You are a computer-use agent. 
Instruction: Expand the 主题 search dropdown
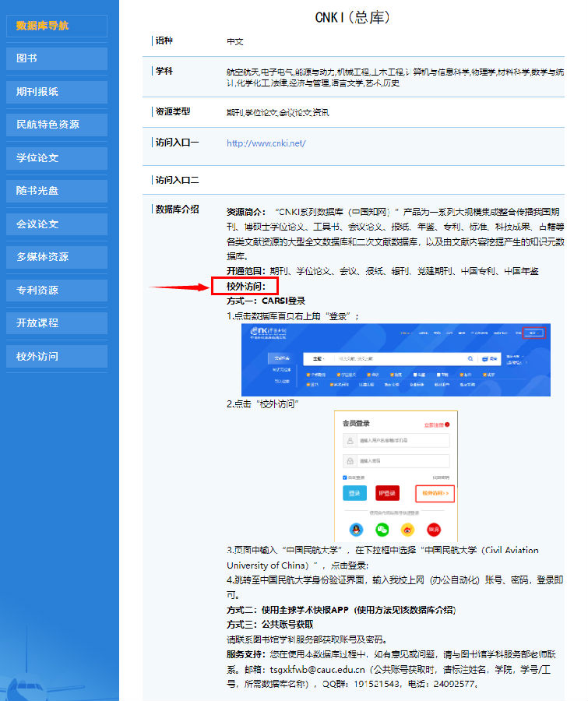[x=318, y=359]
